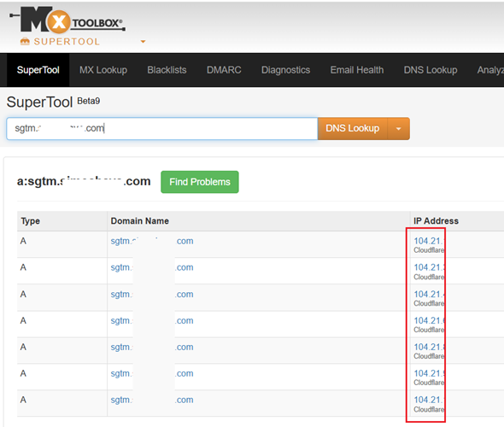The width and height of the screenshot is (504, 427).
Task: Click the SuperTool Beta9 page heading
Action: (53, 102)
